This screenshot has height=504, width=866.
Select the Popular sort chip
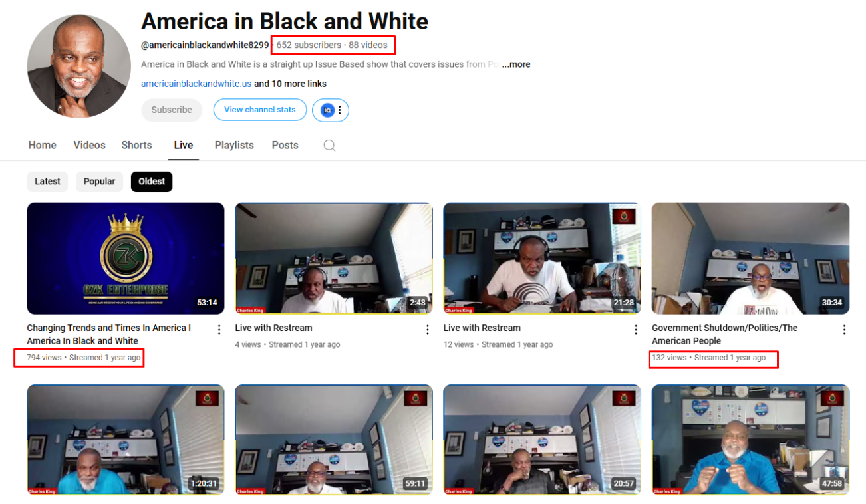[99, 182]
